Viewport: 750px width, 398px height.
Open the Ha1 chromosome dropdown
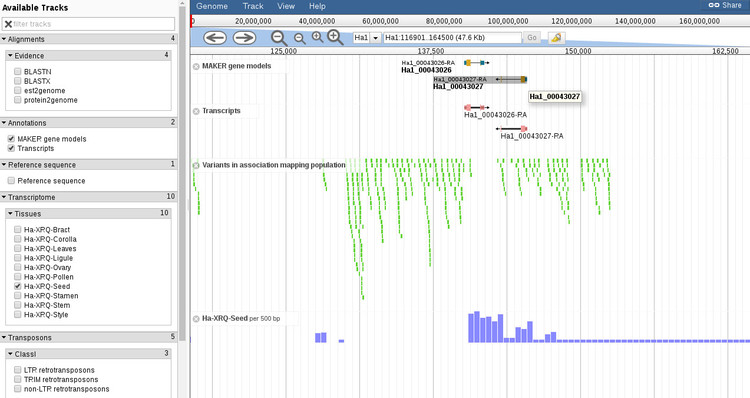click(367, 38)
